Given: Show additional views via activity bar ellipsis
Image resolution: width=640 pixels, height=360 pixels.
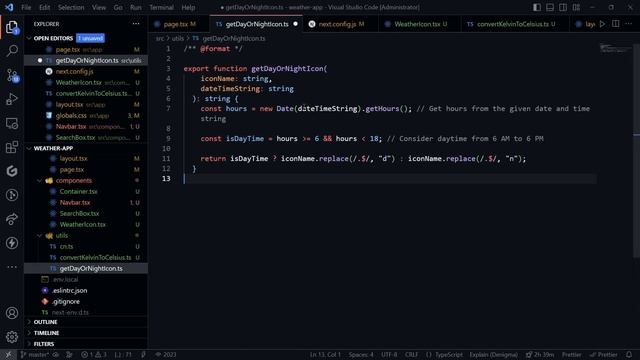Looking at the screenshot, I should pyautogui.click(x=12, y=267).
